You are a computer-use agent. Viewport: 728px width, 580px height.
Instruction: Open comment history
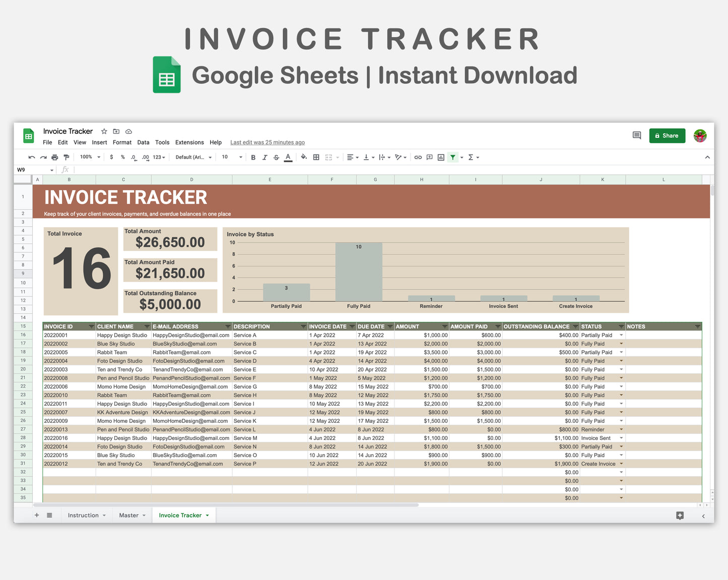click(x=636, y=135)
